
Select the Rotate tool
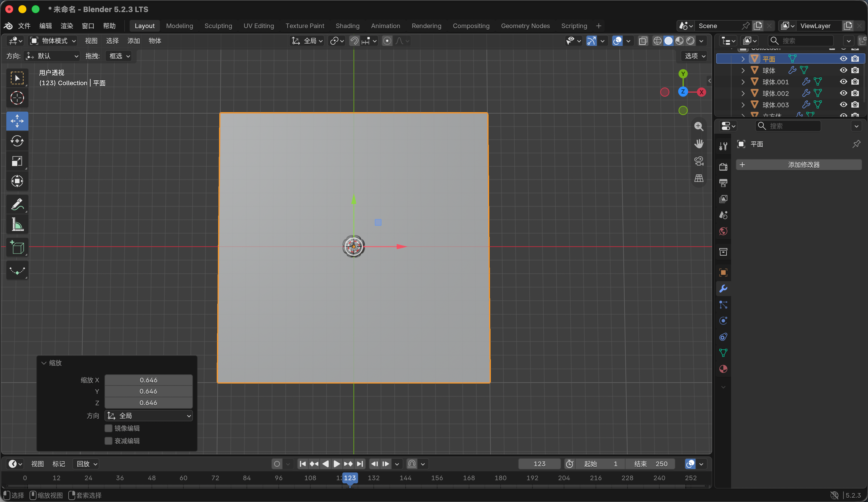(17, 141)
